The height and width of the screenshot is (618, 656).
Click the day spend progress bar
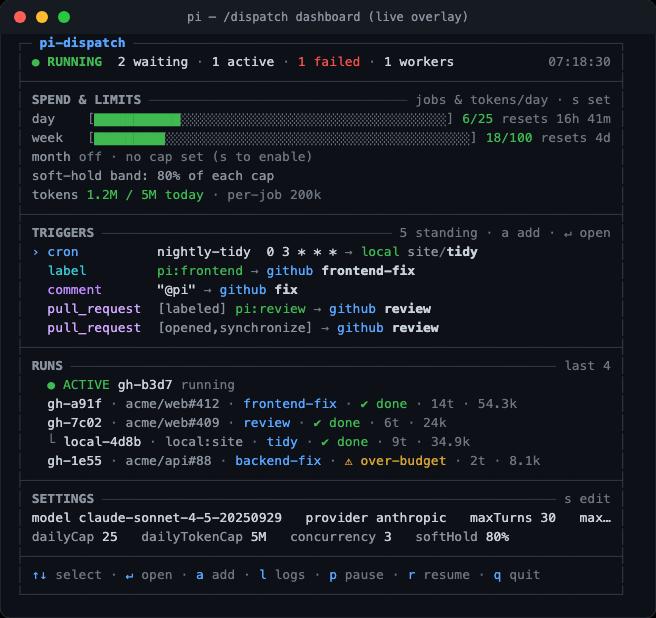(x=270, y=119)
